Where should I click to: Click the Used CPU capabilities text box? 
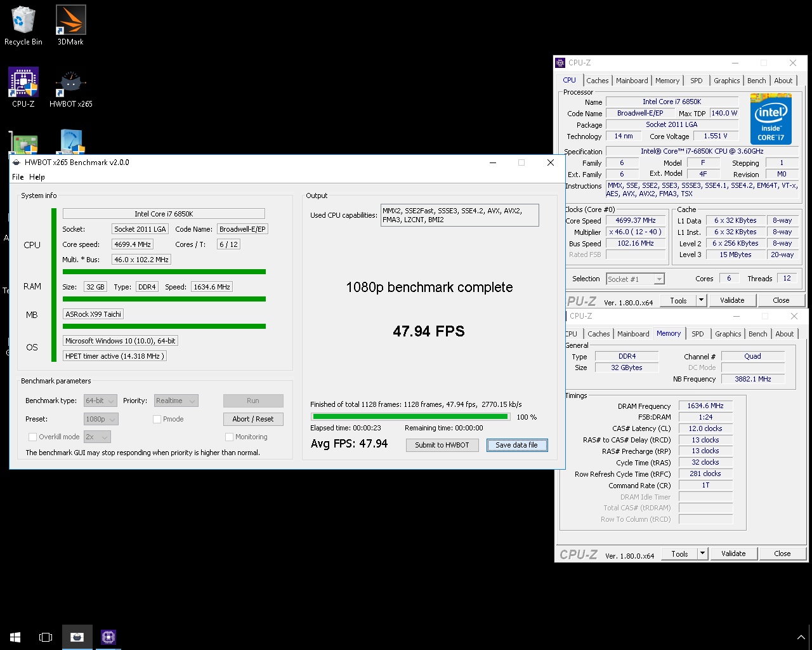459,215
